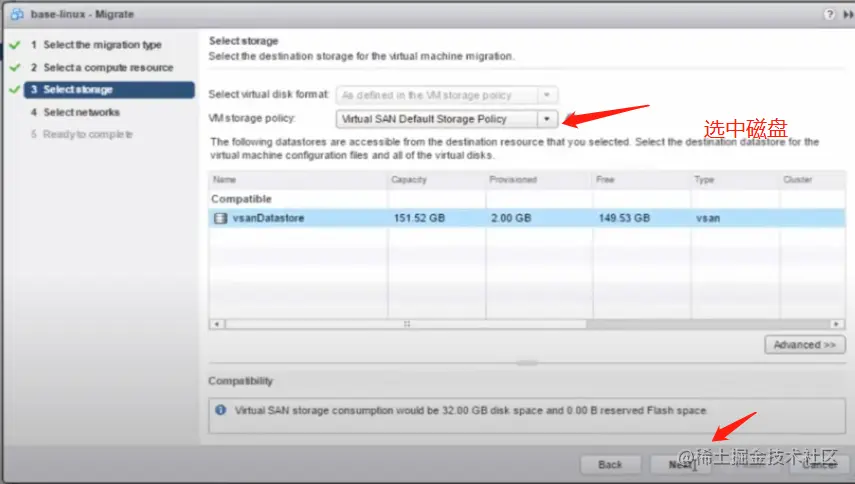
Task: Click the Advanced >> button
Action: click(805, 344)
